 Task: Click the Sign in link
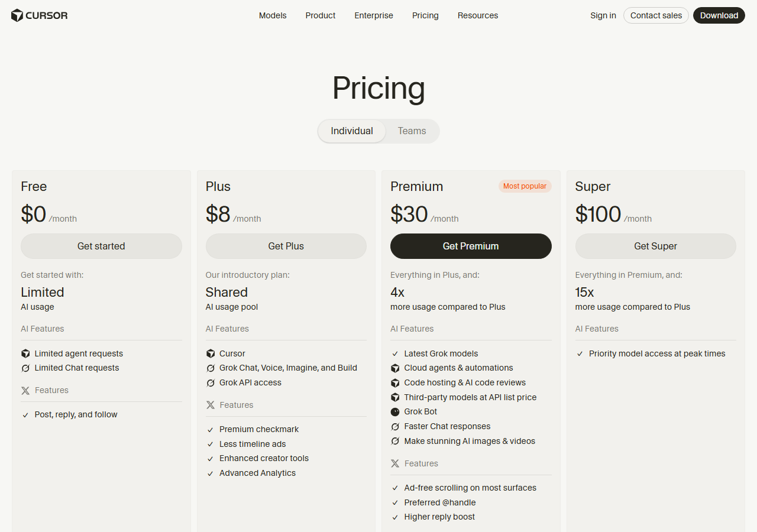603,15
